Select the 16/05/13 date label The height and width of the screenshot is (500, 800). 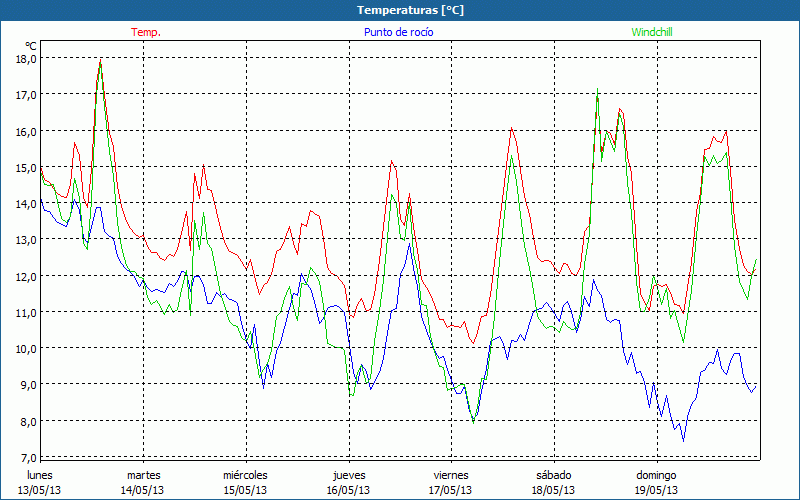pyautogui.click(x=349, y=490)
